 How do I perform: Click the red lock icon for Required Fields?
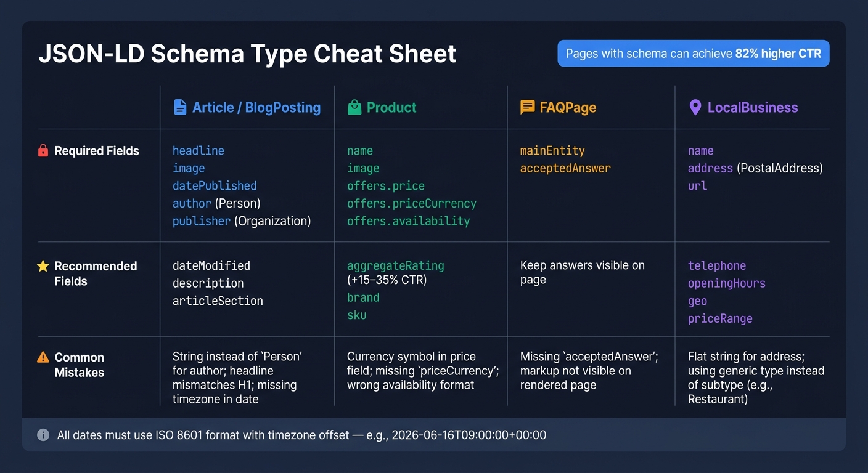(x=43, y=150)
